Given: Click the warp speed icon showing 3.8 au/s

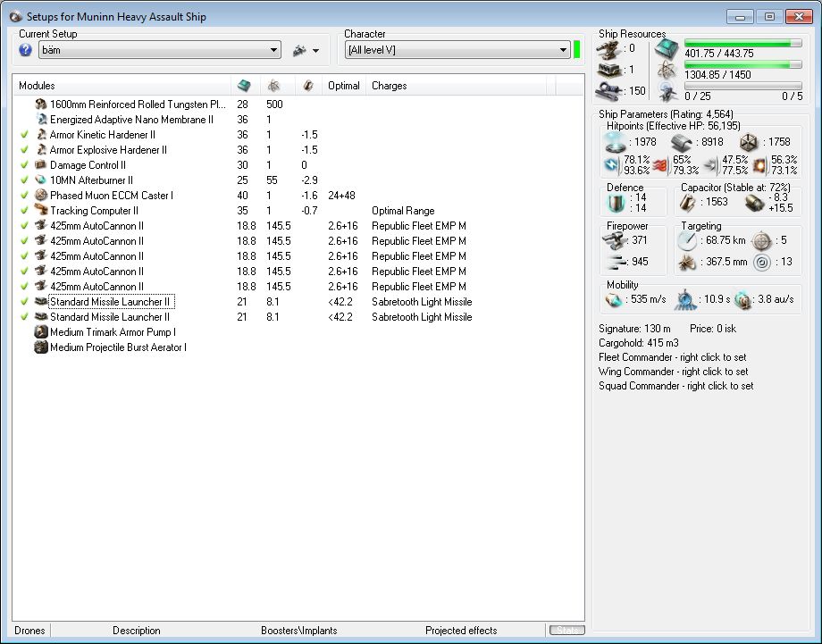Looking at the screenshot, I should click(742, 300).
